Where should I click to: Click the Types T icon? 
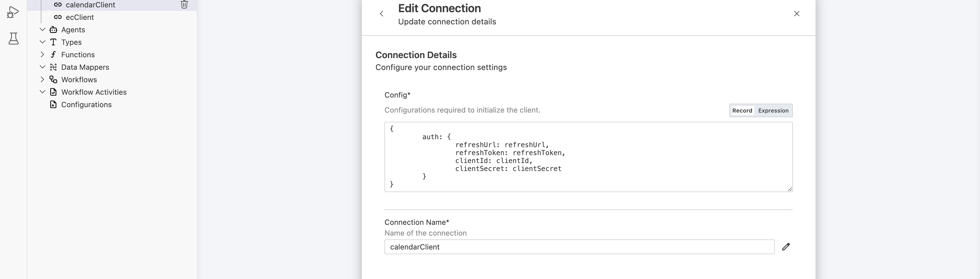coord(54,42)
